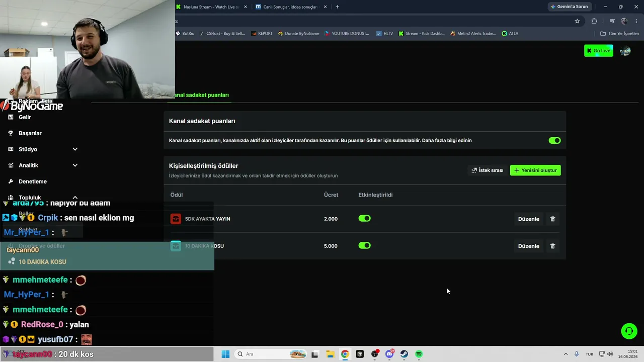Viewport: 644px width, 362px height.
Task: Open the Başarılar sidebar item
Action: click(x=30, y=133)
